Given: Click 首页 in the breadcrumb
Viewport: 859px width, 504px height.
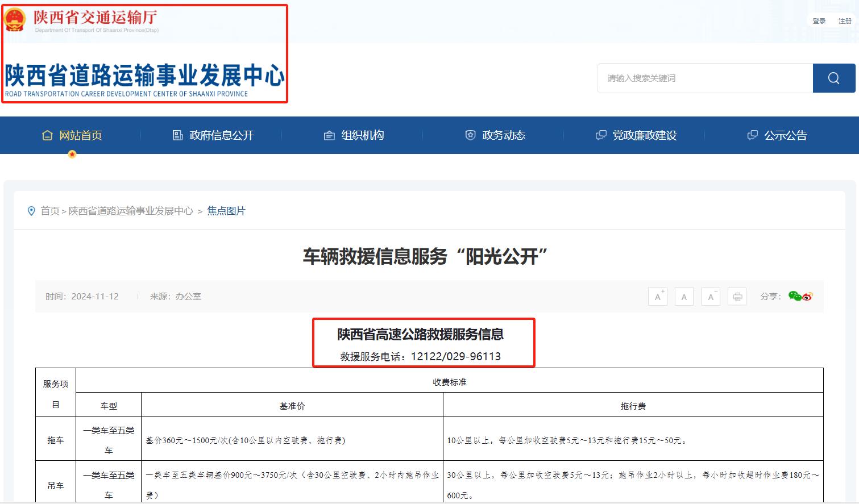Looking at the screenshot, I should (x=50, y=211).
